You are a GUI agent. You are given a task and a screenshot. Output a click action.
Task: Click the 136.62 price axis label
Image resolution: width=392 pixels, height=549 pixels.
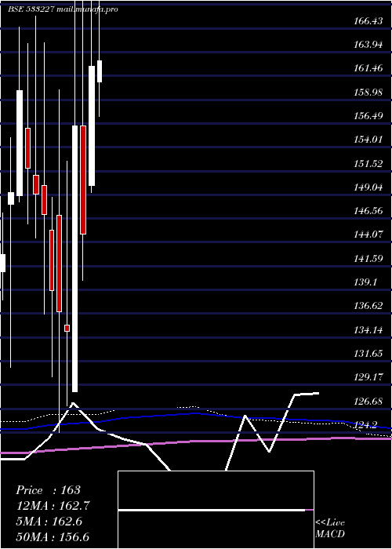pos(368,306)
